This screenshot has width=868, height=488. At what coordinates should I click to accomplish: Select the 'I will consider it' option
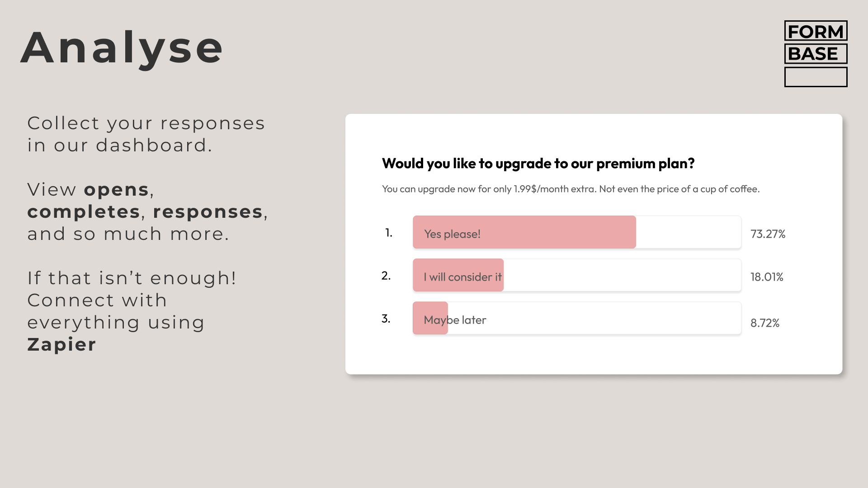point(577,275)
